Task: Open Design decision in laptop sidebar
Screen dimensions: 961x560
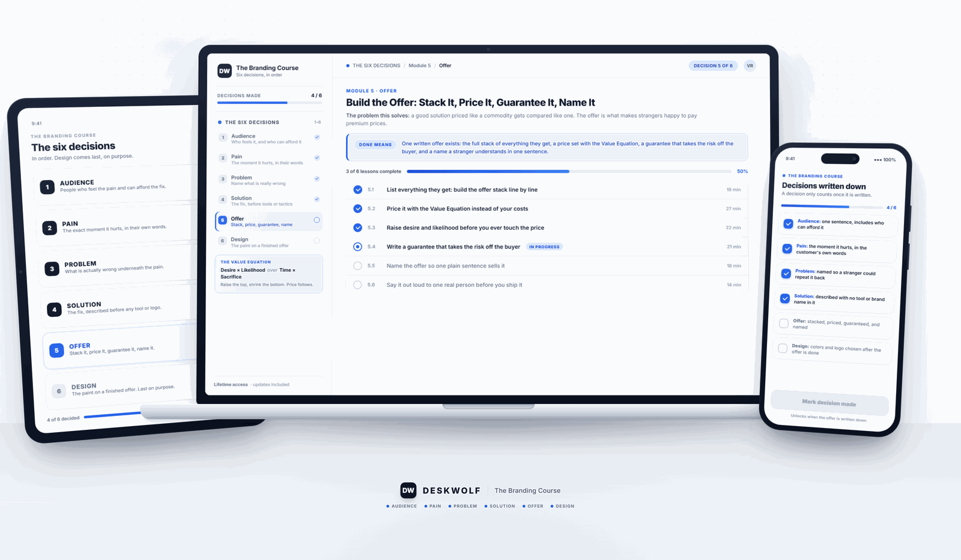Action: coord(269,242)
